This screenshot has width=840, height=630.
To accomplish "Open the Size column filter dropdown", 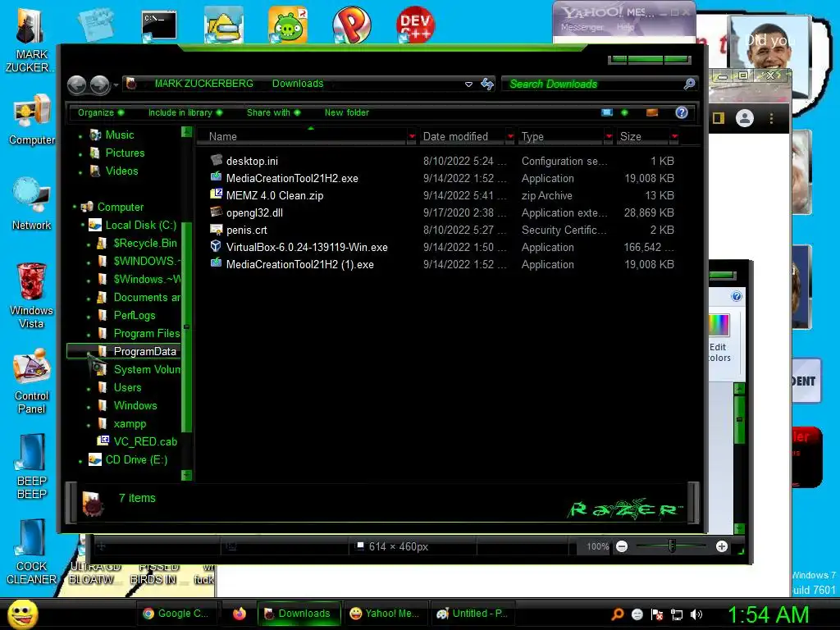I will pos(674,137).
